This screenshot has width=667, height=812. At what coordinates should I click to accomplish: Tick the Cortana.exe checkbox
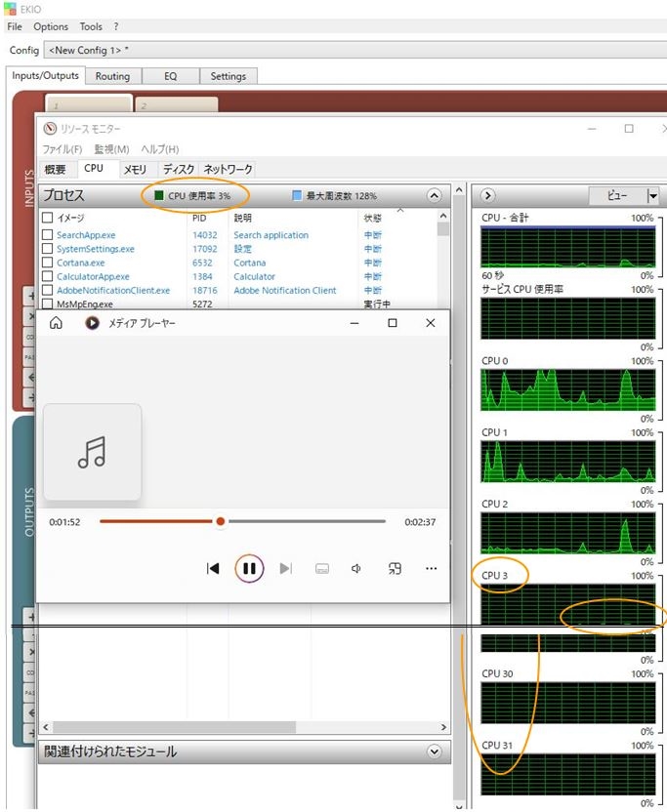pos(47,263)
